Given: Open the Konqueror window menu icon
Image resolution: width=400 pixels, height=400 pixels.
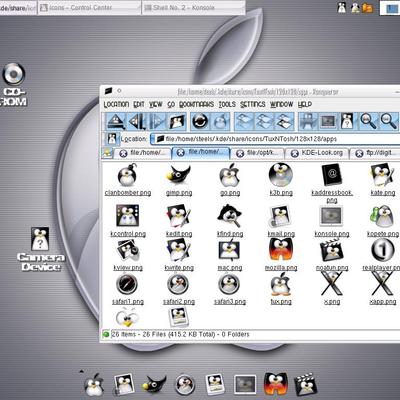Looking at the screenshot, I should [x=108, y=91].
